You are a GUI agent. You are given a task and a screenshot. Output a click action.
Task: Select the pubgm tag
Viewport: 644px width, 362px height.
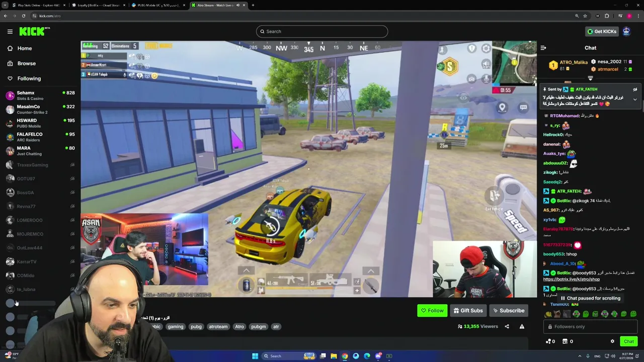click(259, 326)
